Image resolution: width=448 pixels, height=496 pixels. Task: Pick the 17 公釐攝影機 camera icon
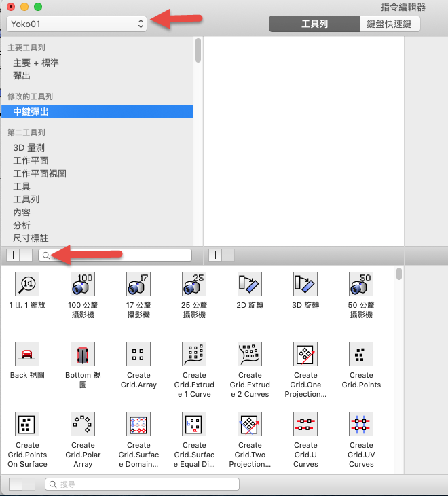[138, 284]
